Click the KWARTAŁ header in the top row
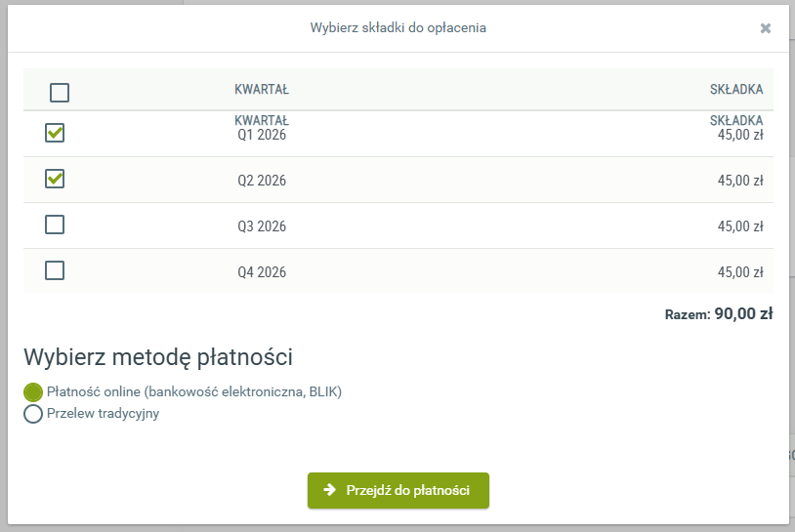 [262, 90]
